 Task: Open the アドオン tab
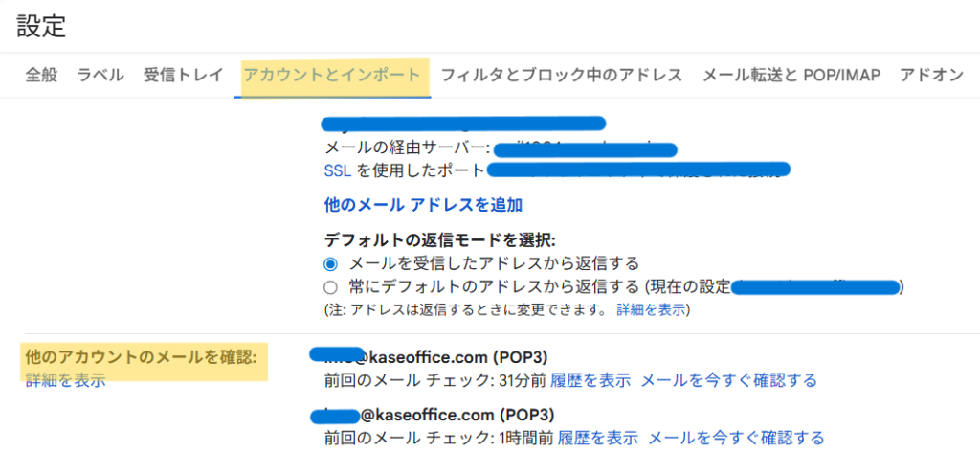(x=931, y=75)
